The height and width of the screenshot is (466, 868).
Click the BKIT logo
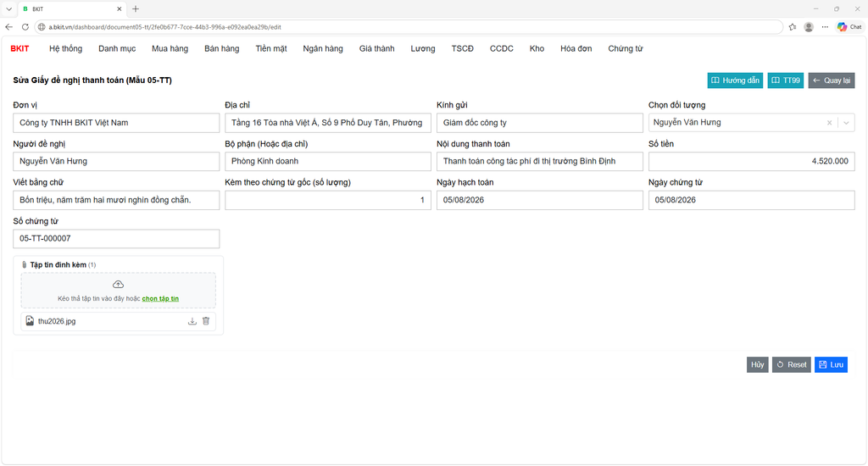point(20,48)
